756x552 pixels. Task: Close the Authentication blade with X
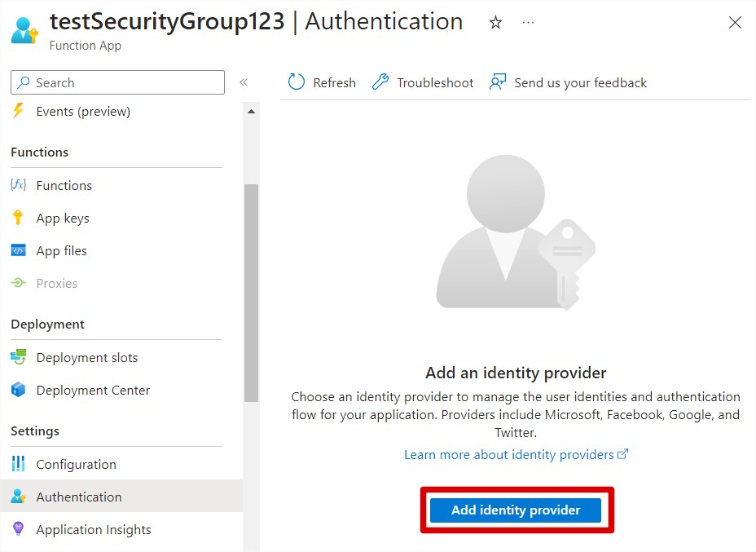click(x=735, y=23)
